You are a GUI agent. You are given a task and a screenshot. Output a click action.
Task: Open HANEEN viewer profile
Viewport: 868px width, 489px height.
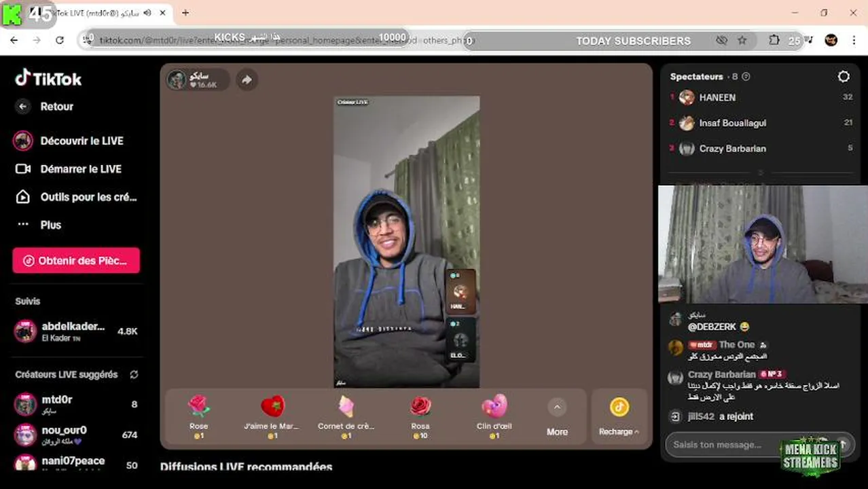[761, 97]
